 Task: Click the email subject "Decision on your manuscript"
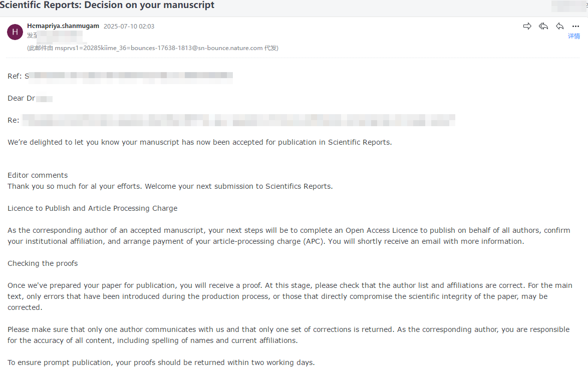pos(107,6)
